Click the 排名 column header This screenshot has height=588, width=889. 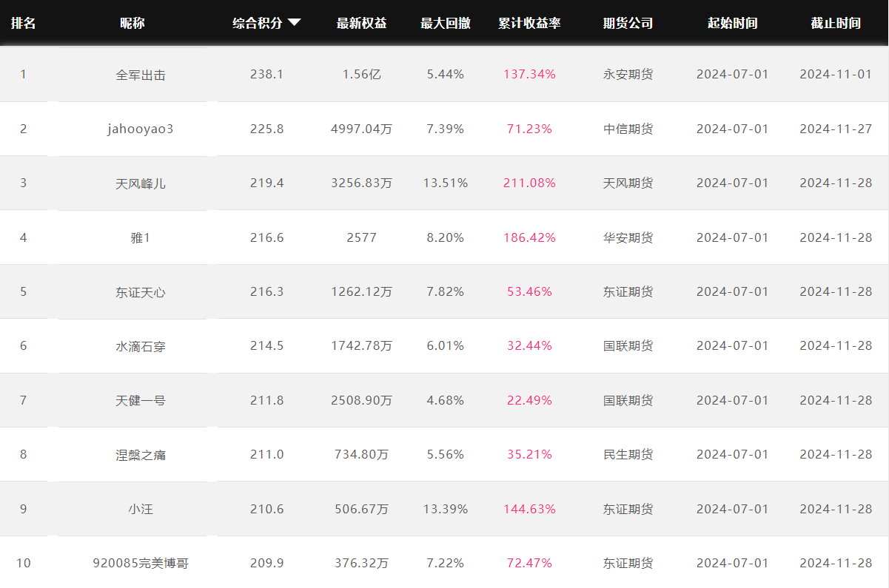click(x=23, y=23)
